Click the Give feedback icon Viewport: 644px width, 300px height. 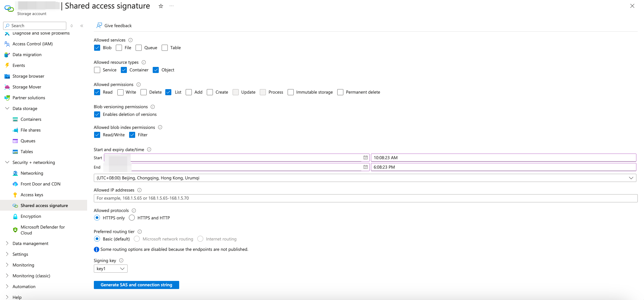pyautogui.click(x=99, y=26)
